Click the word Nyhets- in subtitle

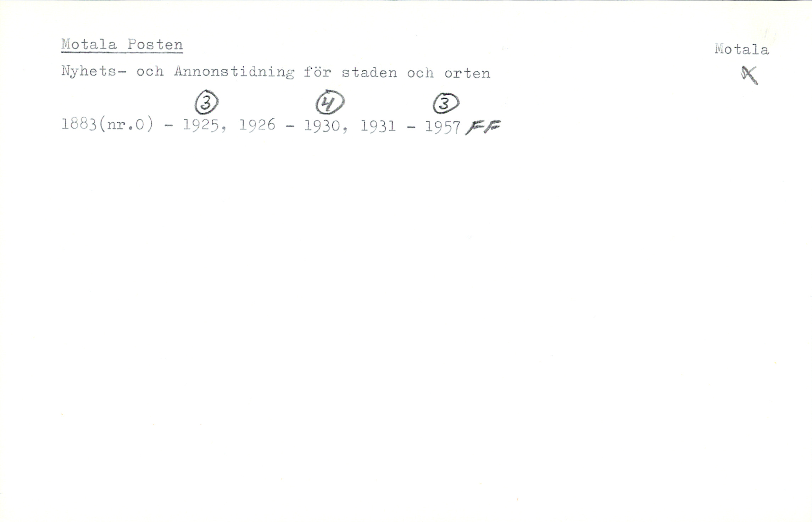[x=94, y=72]
